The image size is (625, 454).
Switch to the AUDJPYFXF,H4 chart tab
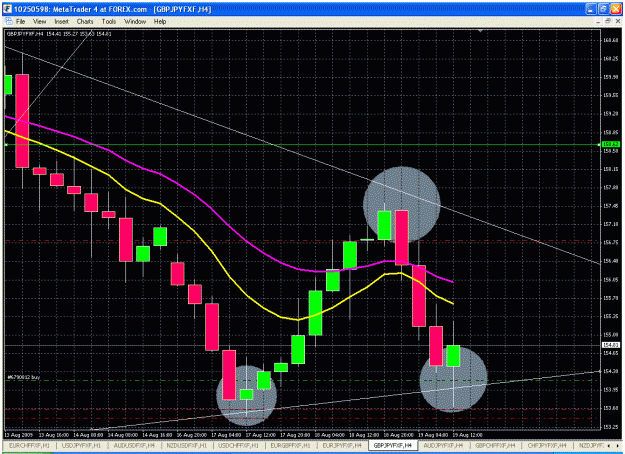[x=443, y=445]
